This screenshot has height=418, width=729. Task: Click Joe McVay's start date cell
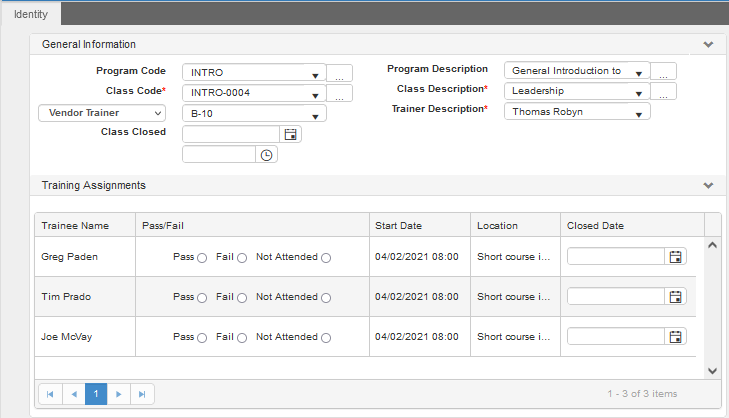[420, 337]
